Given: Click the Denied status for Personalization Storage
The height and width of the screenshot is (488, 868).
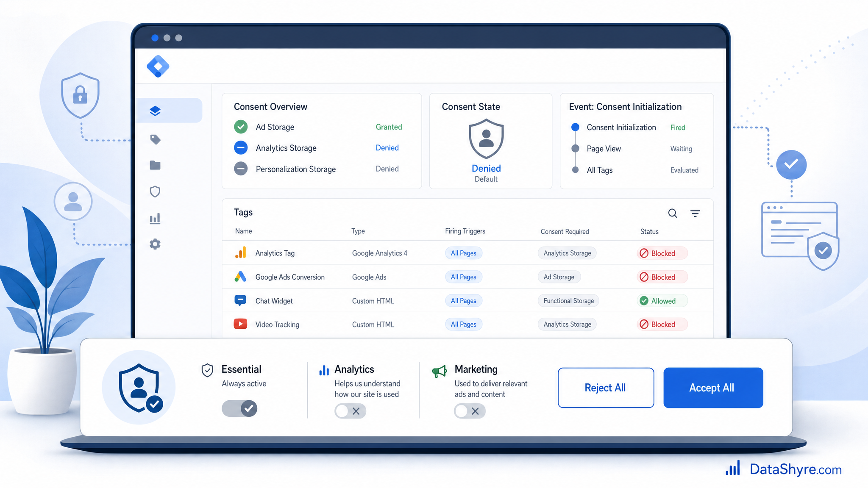Looking at the screenshot, I should pyautogui.click(x=387, y=169).
